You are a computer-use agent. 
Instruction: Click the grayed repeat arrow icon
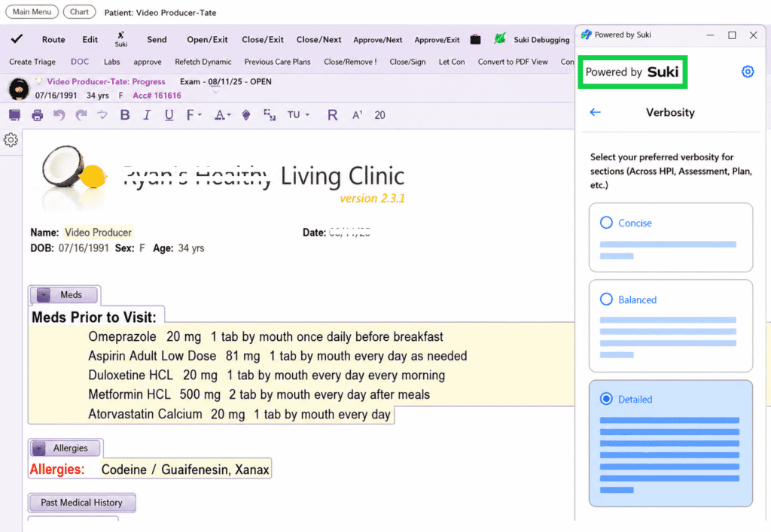102,115
